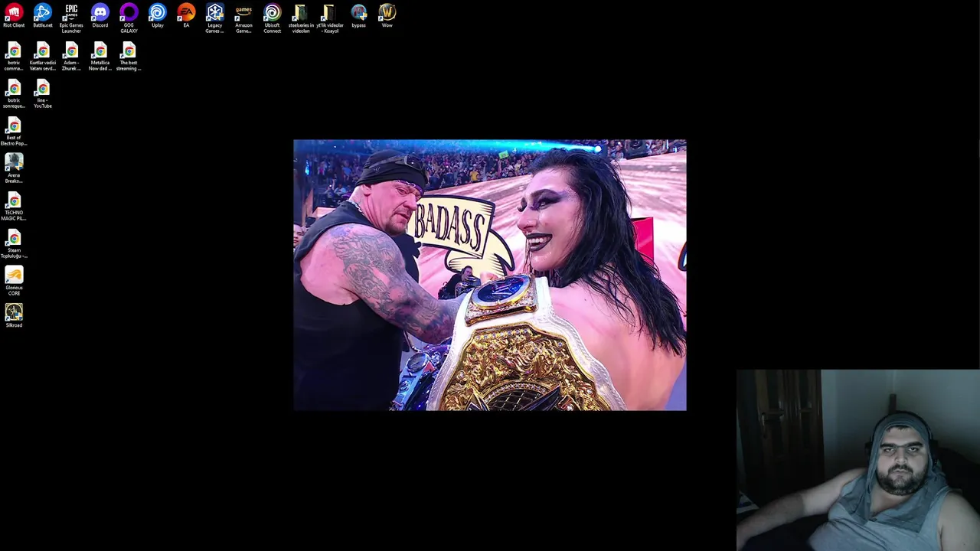
Task: Select the Wow game icon
Action: coord(387,16)
